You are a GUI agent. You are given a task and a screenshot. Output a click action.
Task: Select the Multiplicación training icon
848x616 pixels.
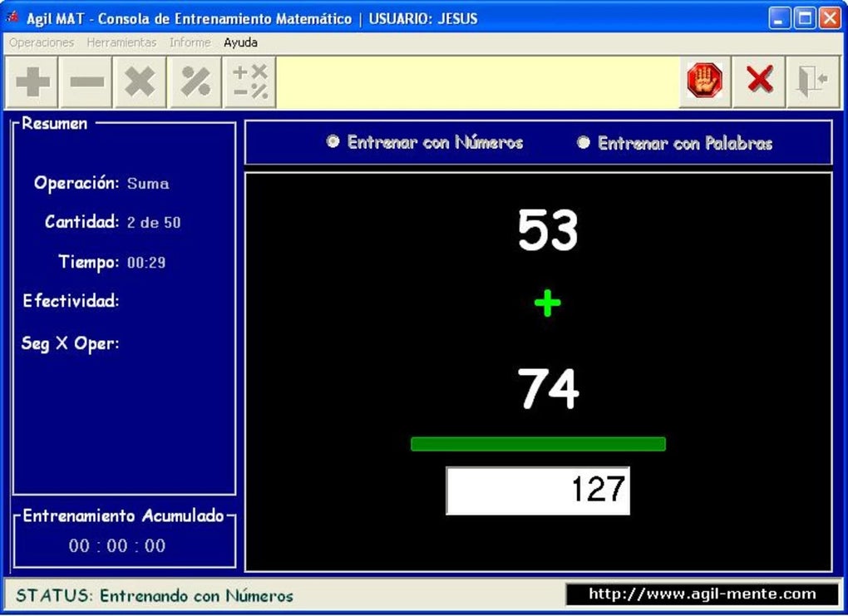(141, 81)
